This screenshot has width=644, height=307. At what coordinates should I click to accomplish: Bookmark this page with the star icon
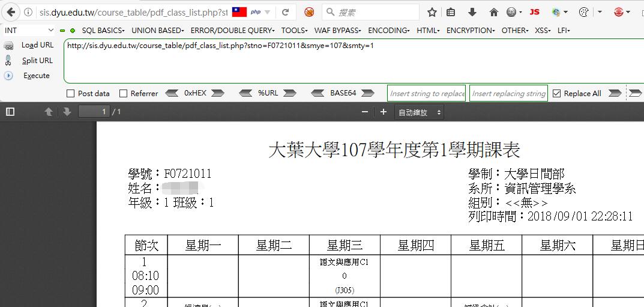432,13
